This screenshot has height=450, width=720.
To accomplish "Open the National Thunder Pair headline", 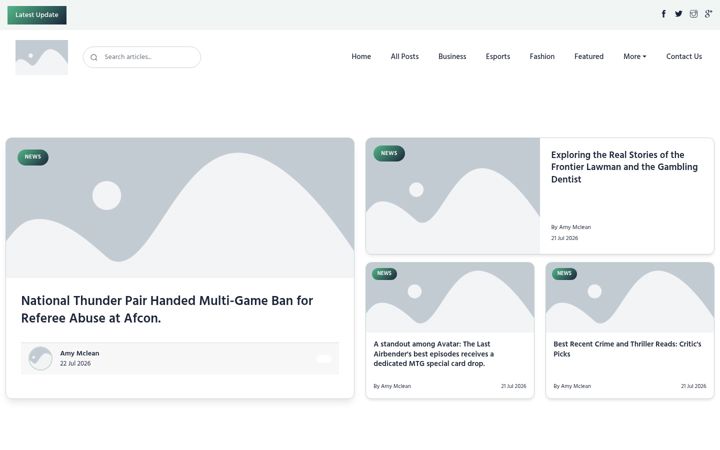I will point(167,309).
